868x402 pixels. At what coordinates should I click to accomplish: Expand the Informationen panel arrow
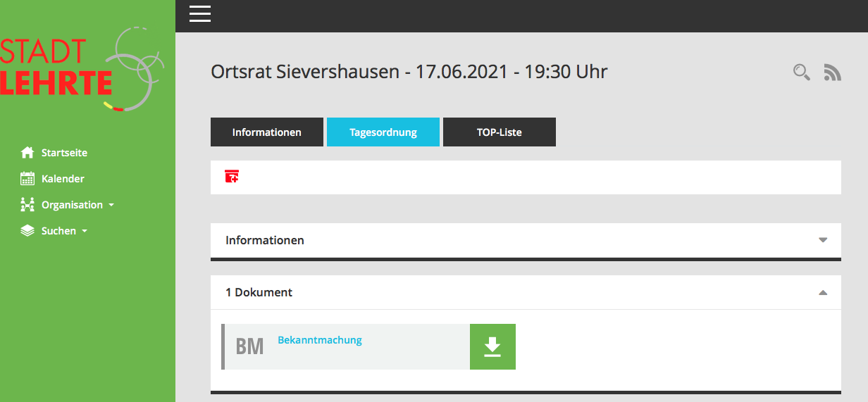pyautogui.click(x=822, y=240)
